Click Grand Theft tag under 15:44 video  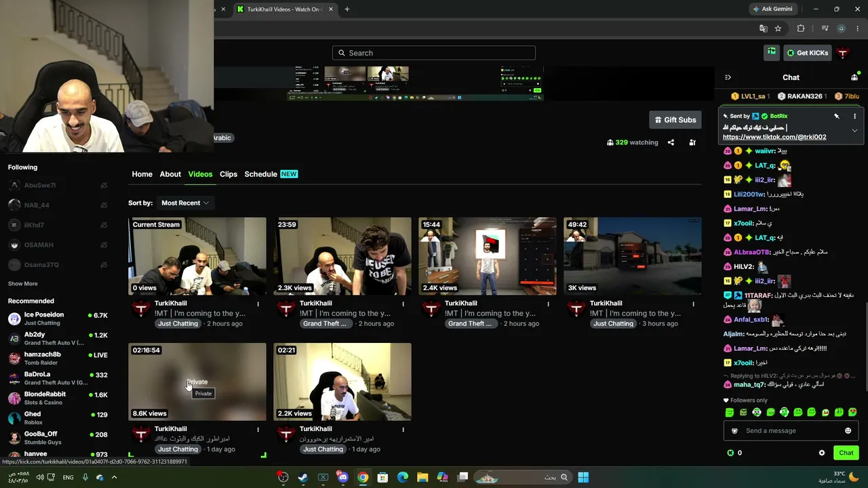[469, 324]
